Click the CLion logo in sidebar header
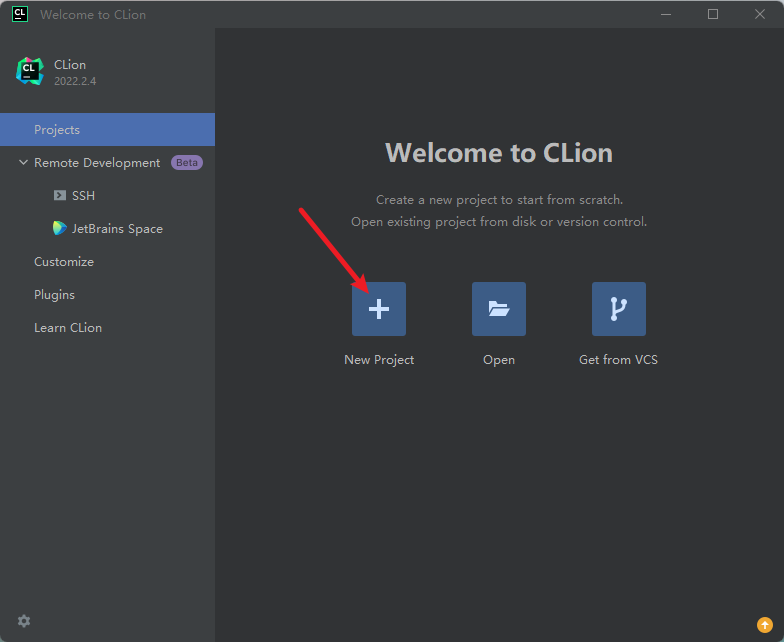Viewport: 784px width, 642px height. pyautogui.click(x=30, y=71)
